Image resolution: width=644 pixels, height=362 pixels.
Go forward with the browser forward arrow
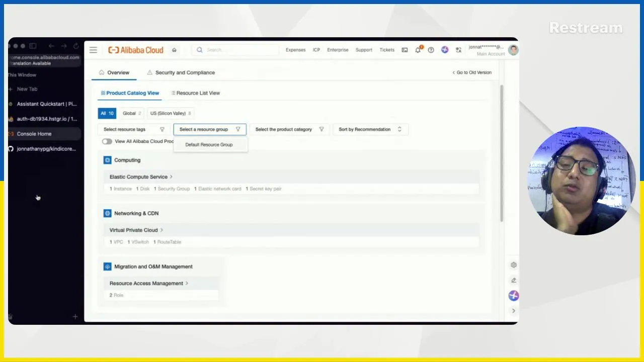click(x=64, y=46)
